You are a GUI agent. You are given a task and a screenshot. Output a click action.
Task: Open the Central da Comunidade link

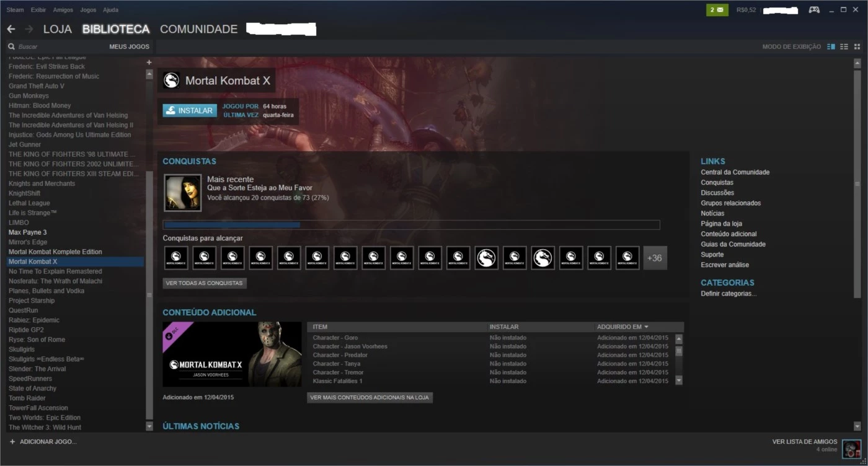click(x=735, y=172)
